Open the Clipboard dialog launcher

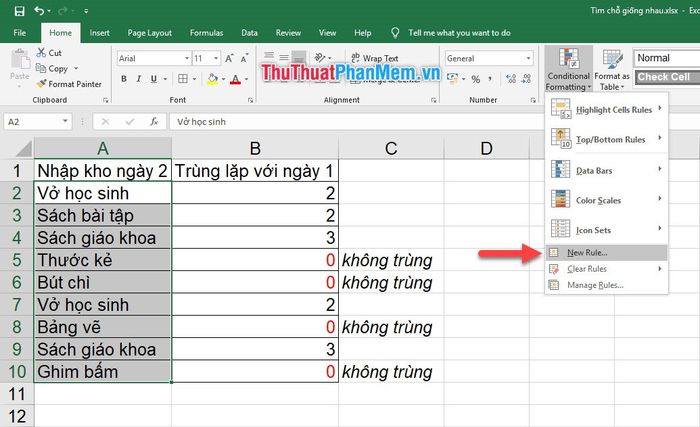106,100
